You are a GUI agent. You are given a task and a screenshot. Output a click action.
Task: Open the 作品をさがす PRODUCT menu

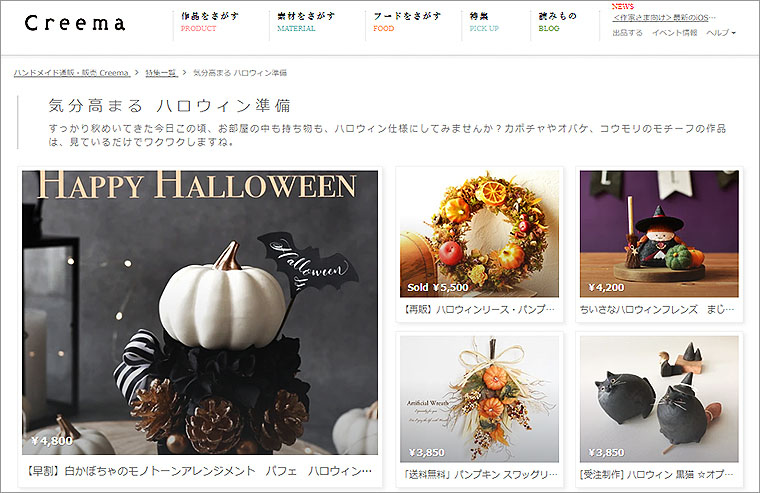pos(210,22)
